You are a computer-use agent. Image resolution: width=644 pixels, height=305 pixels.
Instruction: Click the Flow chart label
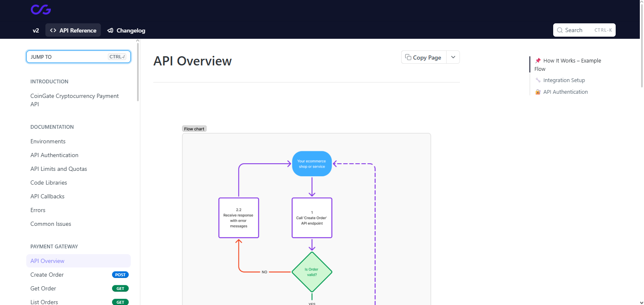(x=194, y=129)
